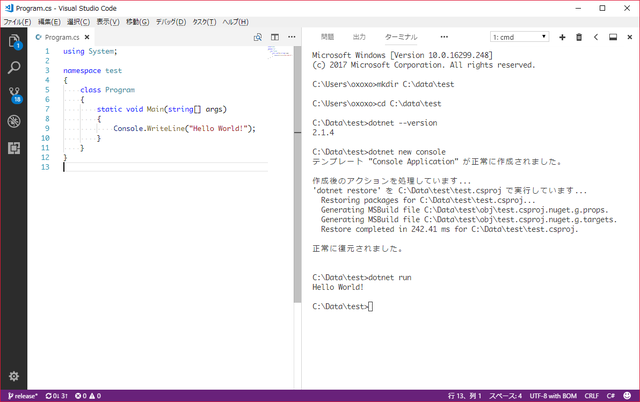Select encoding UTF-8 with BOM

pos(553,396)
